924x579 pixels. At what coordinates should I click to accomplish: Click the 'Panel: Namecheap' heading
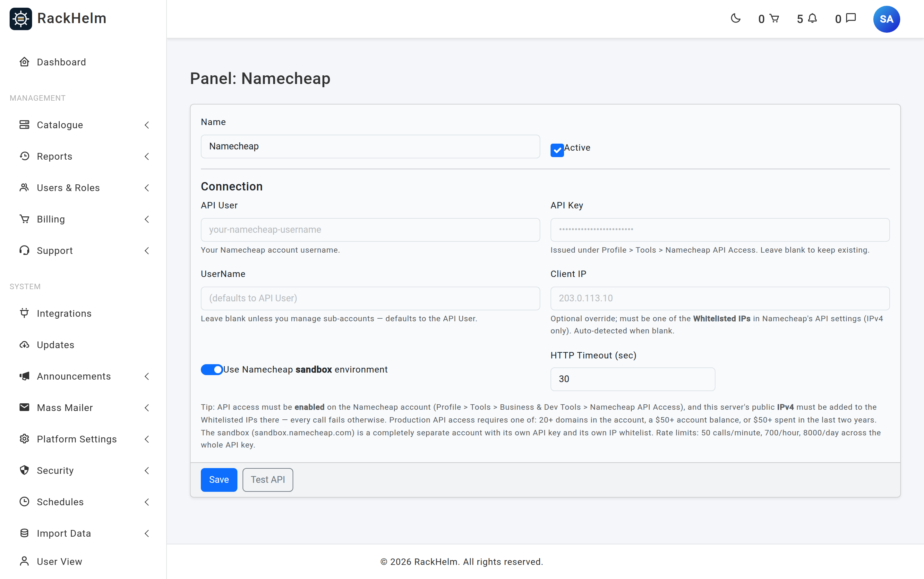[260, 79]
